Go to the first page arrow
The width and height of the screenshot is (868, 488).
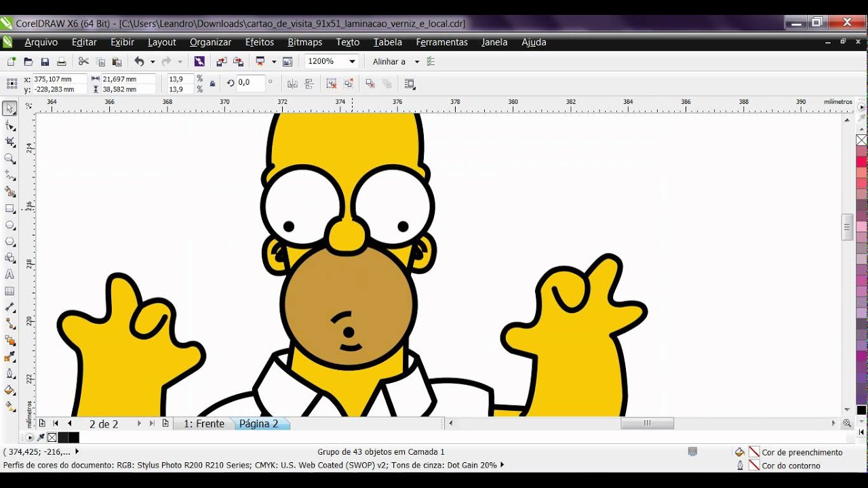(56, 424)
